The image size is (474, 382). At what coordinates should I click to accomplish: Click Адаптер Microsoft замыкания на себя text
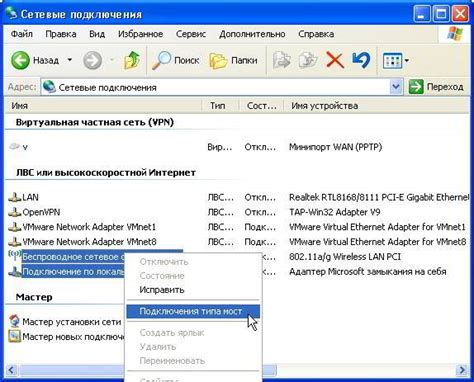point(367,272)
